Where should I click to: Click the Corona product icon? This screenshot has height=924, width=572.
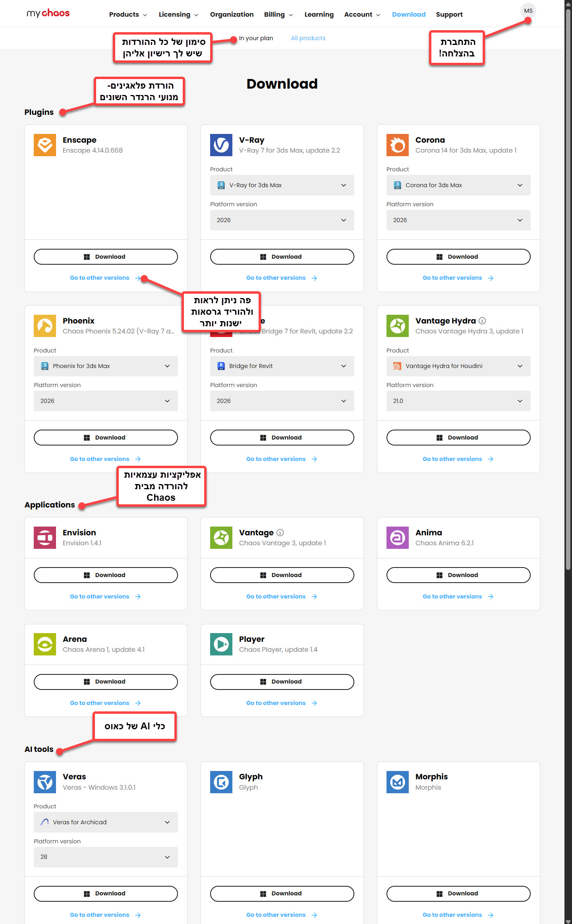click(x=397, y=145)
